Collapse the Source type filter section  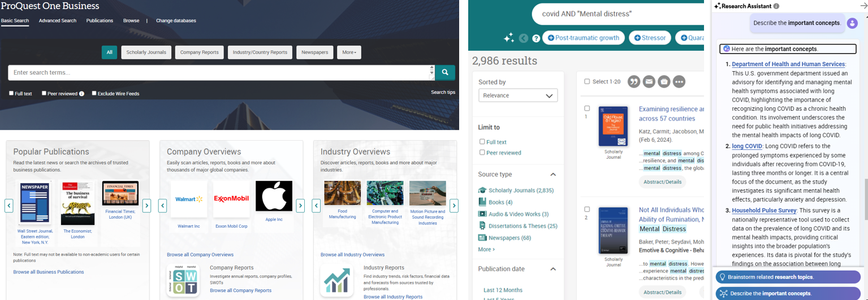click(x=552, y=175)
